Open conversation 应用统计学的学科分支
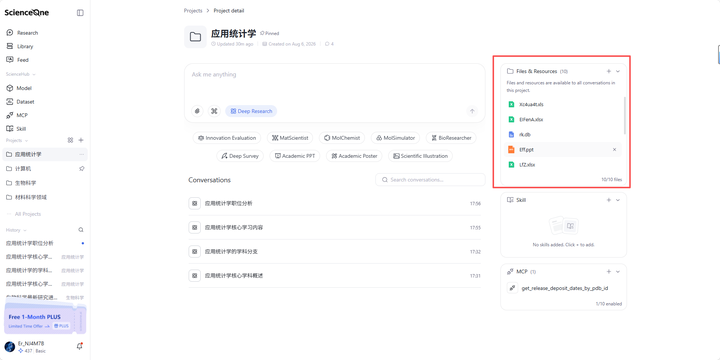720x360 pixels. pyautogui.click(x=335, y=252)
